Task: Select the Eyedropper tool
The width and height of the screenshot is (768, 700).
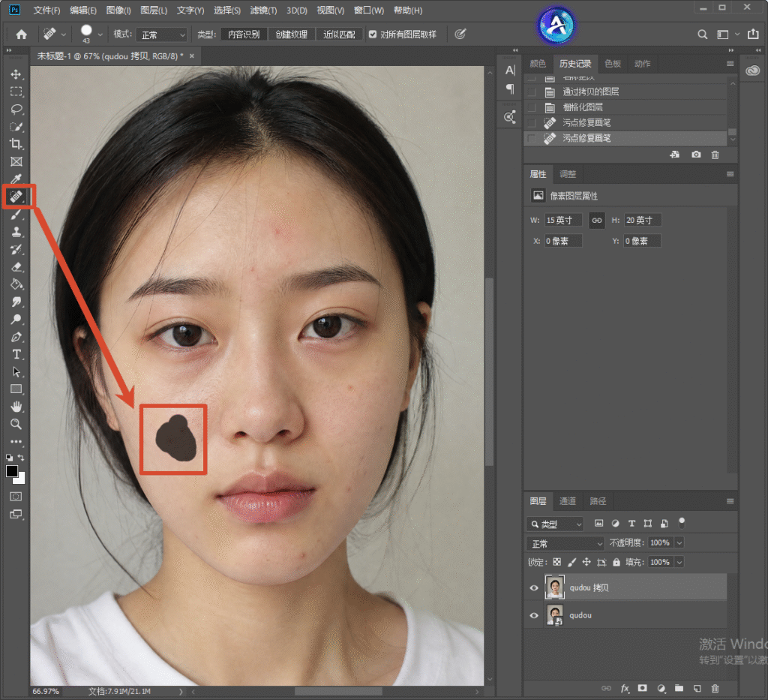Action: coord(16,179)
